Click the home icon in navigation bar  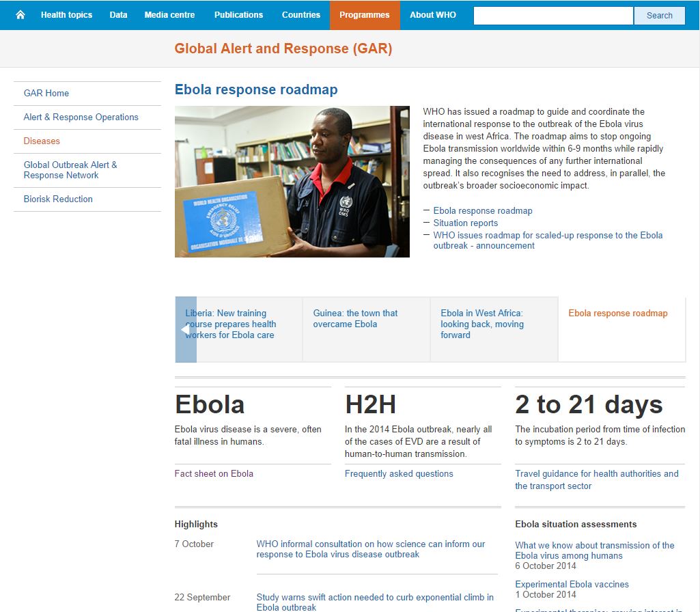click(20, 15)
